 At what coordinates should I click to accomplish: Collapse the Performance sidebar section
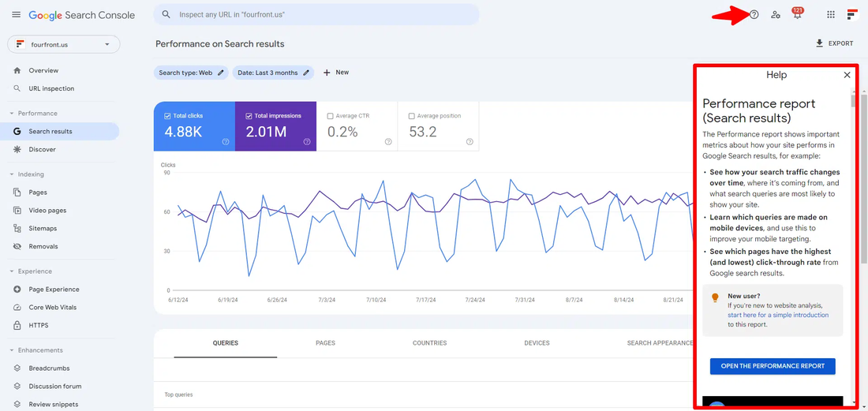12,114
